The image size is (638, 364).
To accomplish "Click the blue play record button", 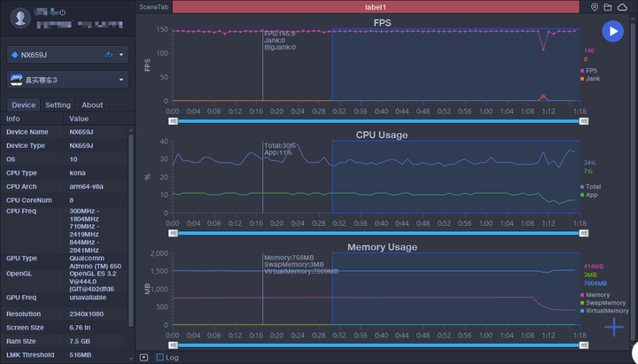I will [612, 32].
